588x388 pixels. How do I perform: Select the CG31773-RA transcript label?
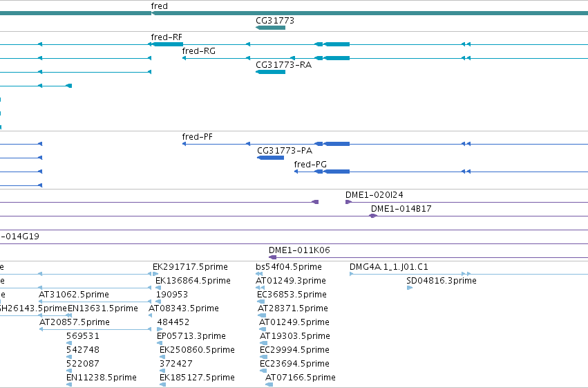[283, 64]
